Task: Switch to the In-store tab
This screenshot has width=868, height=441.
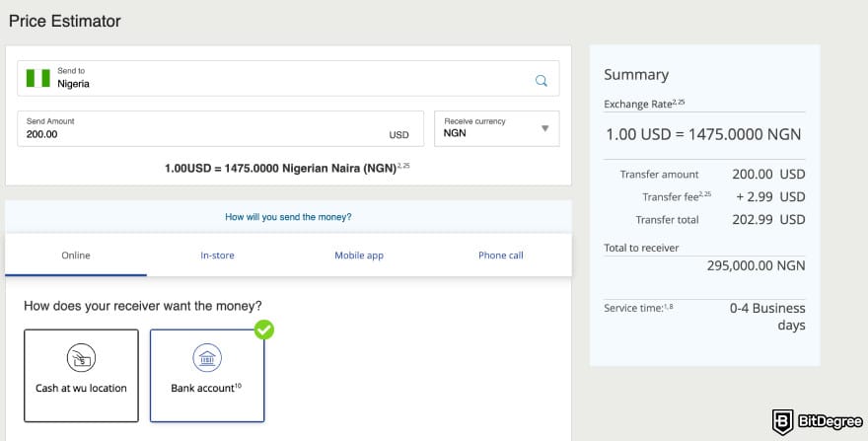Action: click(x=217, y=256)
